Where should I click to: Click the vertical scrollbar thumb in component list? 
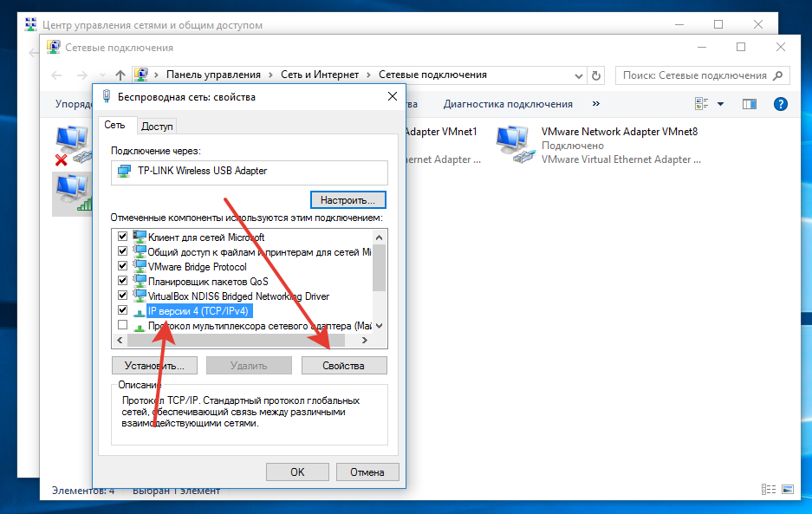379,268
